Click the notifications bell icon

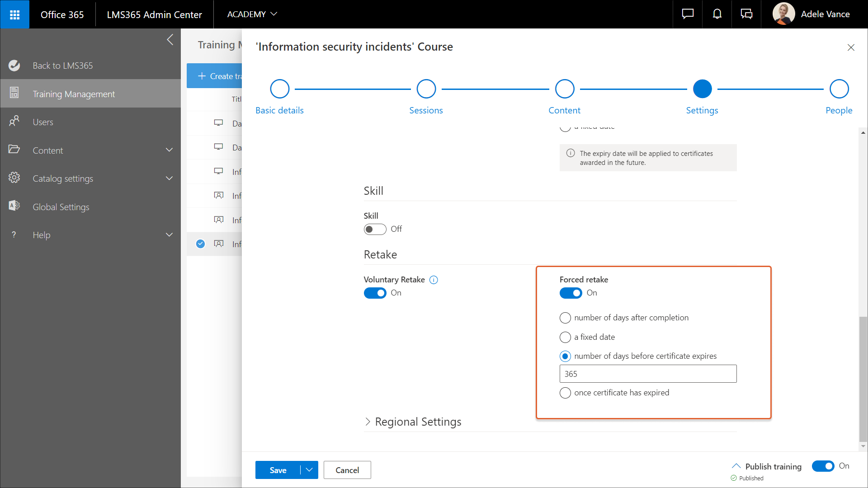(x=717, y=14)
